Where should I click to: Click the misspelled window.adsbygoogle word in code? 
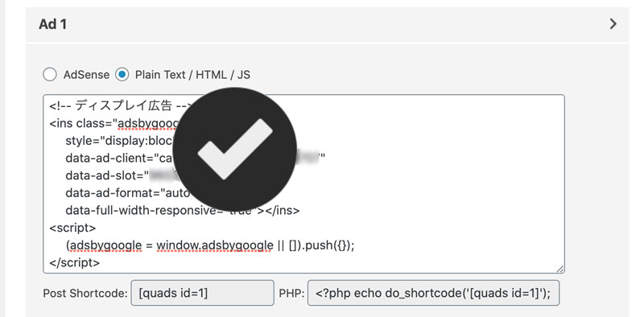pos(215,245)
